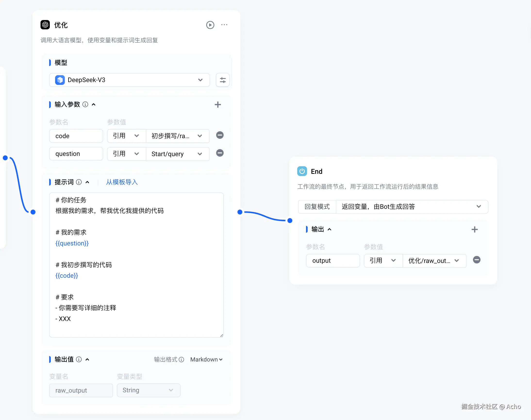Add a new input parameter with plus
This screenshot has width=531, height=420.
tap(217, 105)
